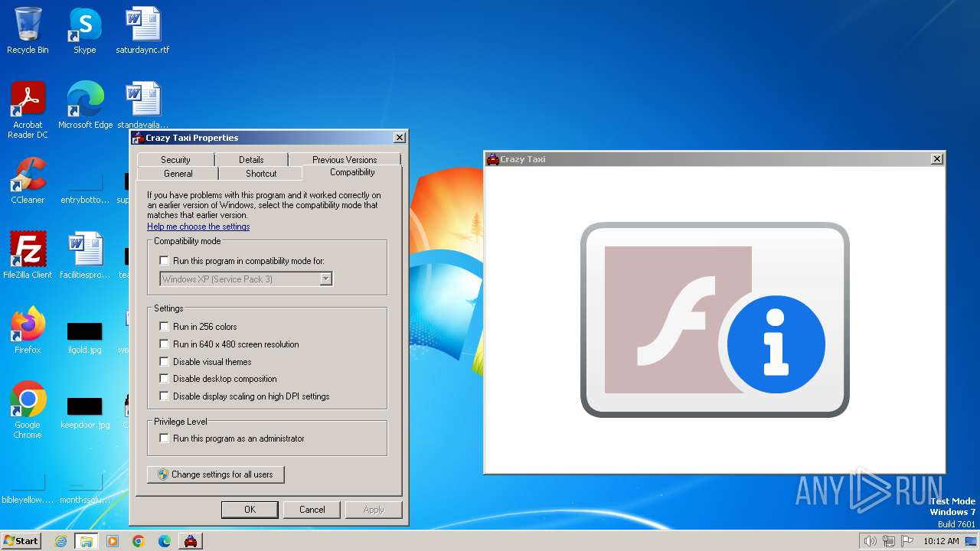Close the Crazy Taxi window

[936, 159]
